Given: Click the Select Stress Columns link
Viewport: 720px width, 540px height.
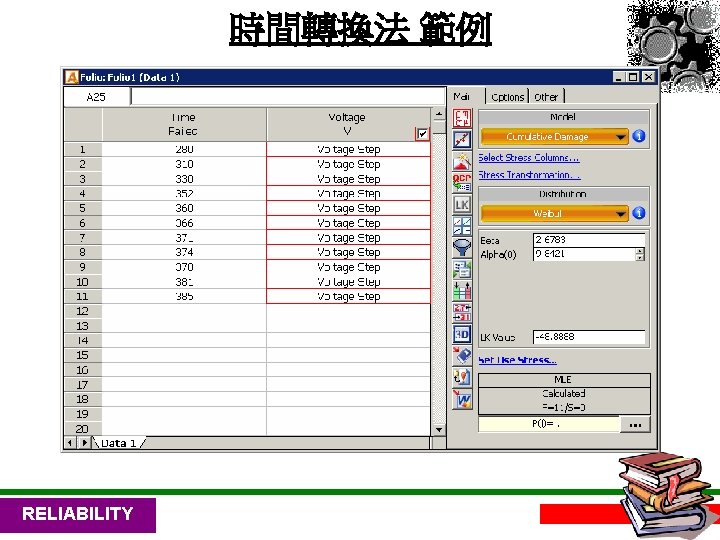Looking at the screenshot, I should (x=529, y=158).
